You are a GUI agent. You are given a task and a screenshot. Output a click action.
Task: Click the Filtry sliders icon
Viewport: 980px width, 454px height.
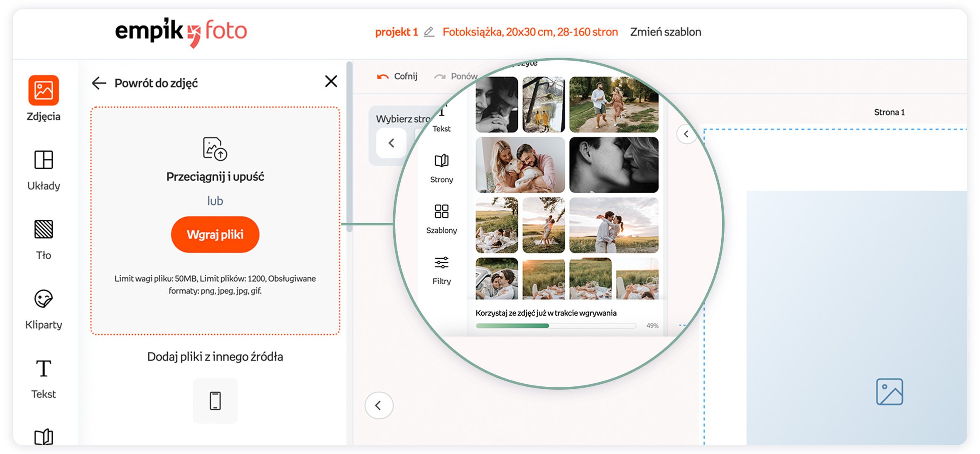(x=441, y=263)
